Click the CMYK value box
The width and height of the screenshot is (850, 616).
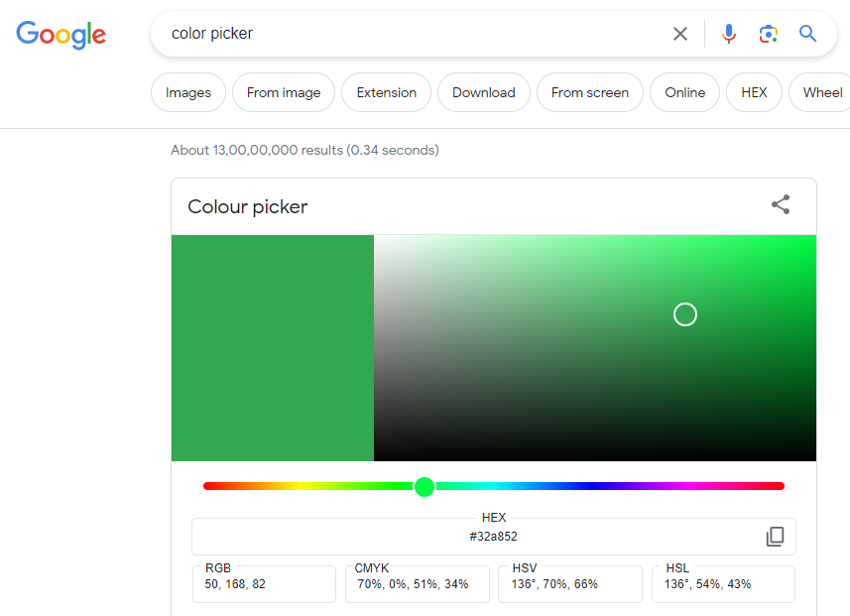(x=417, y=584)
